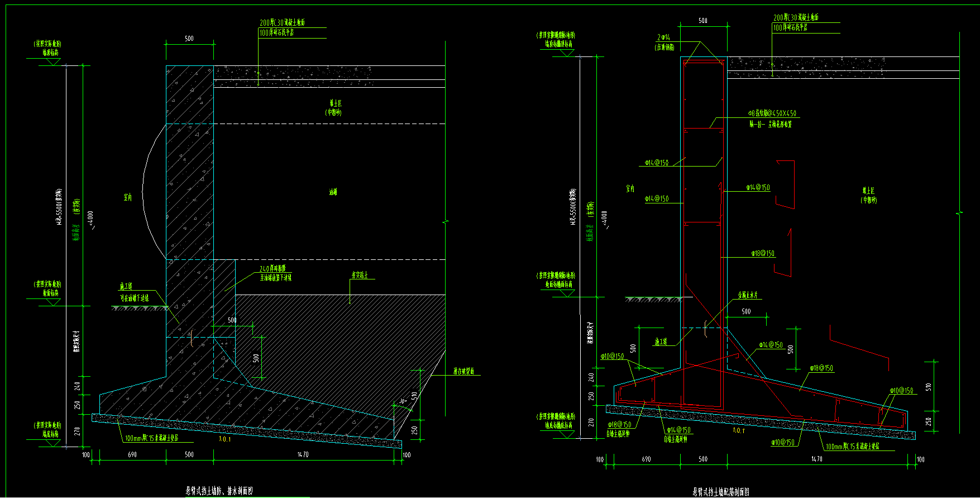Select the title 悬臂式挡土墙配筋剖面图
The height and width of the screenshot is (498, 980).
pyautogui.click(x=721, y=492)
